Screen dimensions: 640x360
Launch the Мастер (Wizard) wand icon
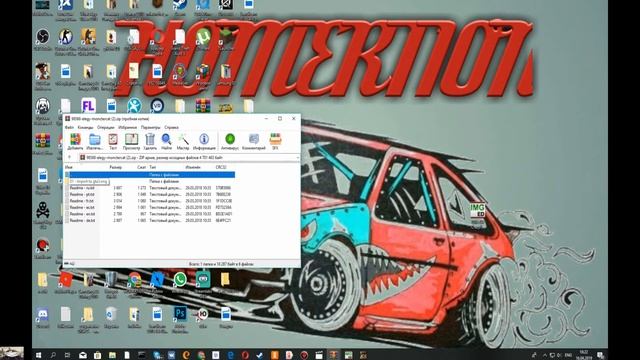[183, 142]
